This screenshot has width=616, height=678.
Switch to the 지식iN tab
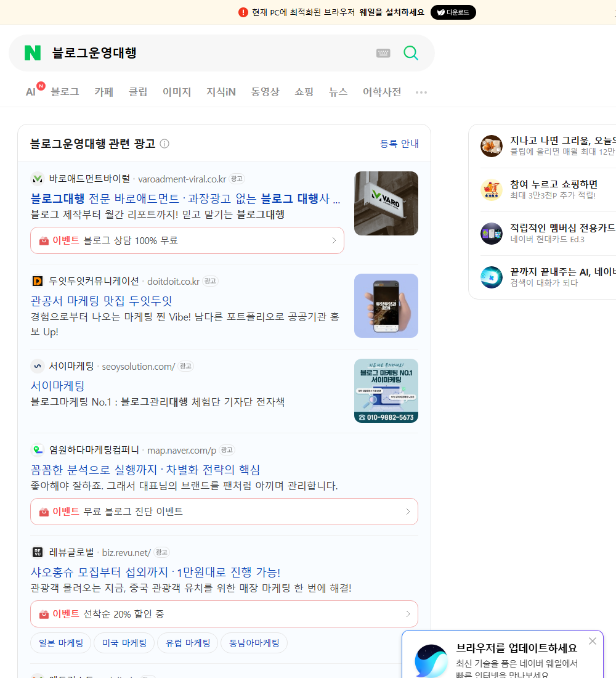click(221, 92)
